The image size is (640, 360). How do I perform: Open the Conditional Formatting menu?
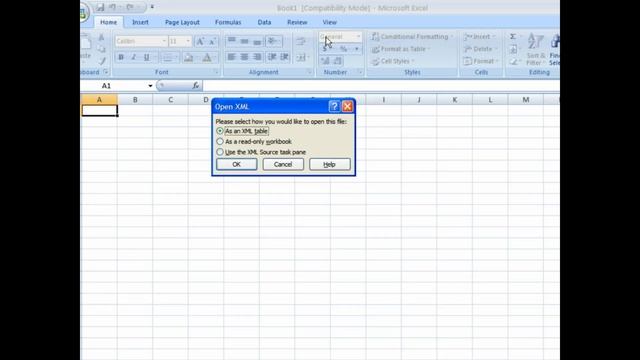412,37
